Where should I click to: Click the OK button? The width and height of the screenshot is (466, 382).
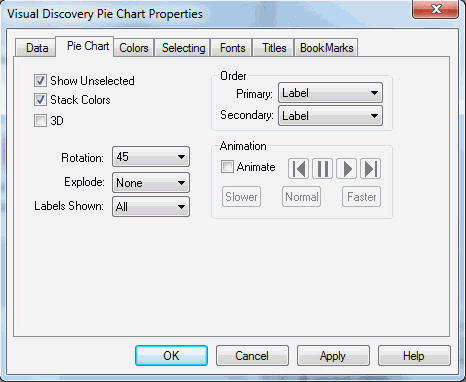tap(171, 356)
